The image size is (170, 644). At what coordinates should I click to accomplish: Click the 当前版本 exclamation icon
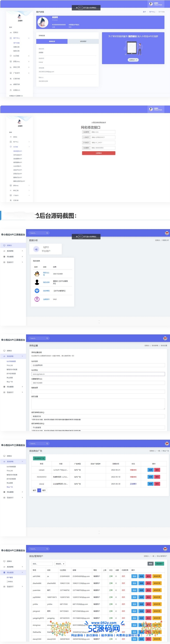tap(37, 299)
